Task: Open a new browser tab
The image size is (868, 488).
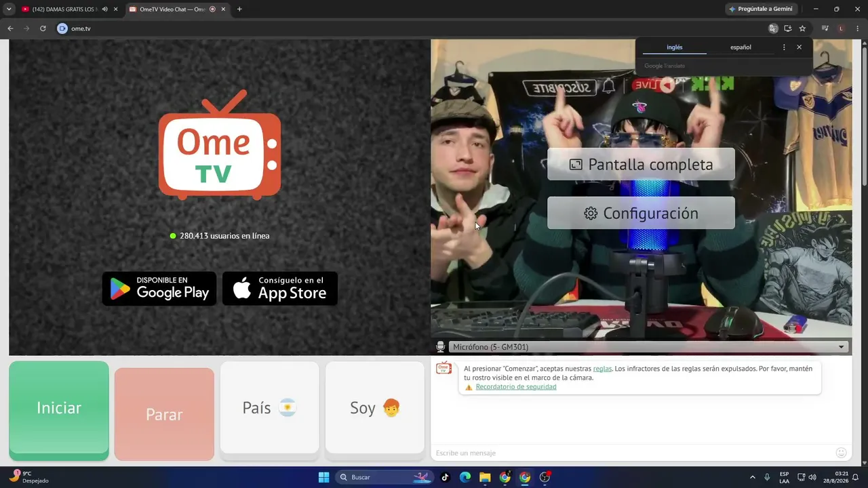Action: coord(239,9)
